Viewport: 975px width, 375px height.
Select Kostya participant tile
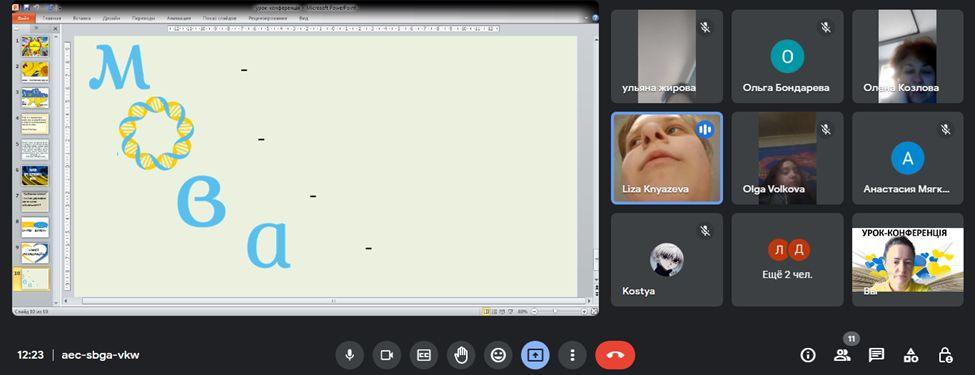[x=667, y=259]
